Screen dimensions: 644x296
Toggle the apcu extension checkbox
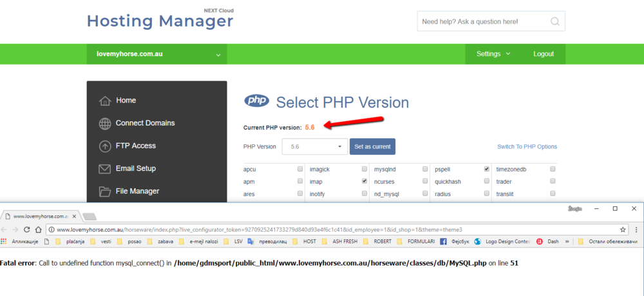coord(300,169)
